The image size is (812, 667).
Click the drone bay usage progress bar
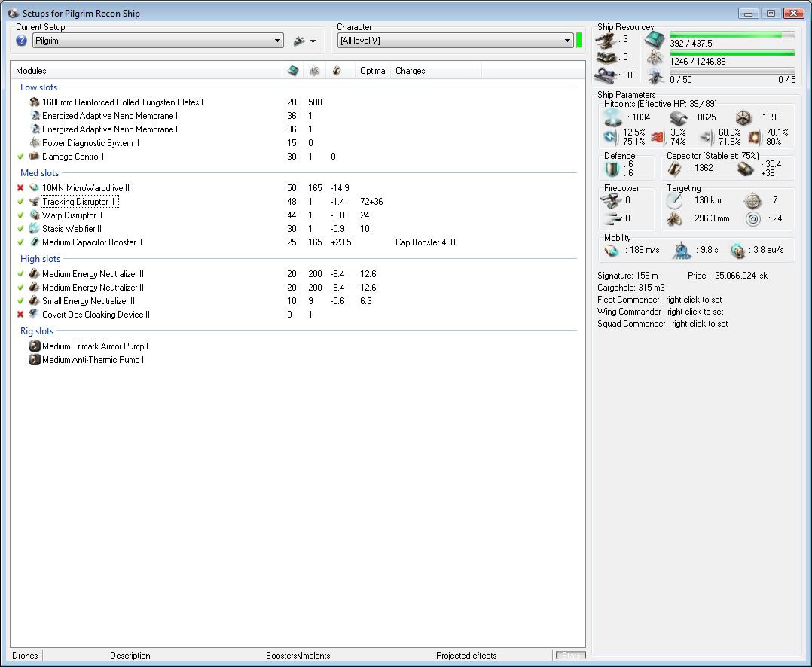pos(732,71)
